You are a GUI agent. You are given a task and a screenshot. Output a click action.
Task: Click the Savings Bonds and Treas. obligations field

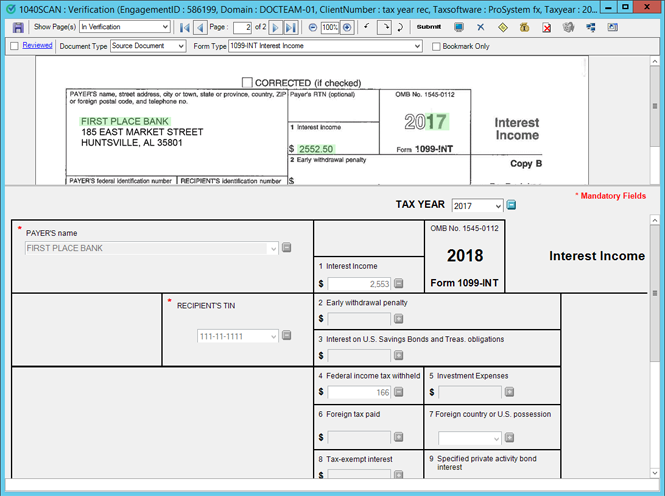359,355
